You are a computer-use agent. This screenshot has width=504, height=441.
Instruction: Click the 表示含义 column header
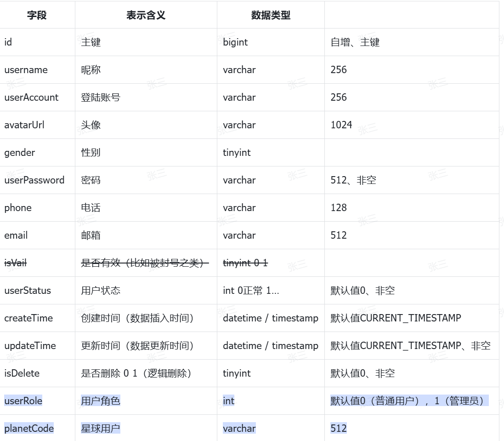pos(146,15)
